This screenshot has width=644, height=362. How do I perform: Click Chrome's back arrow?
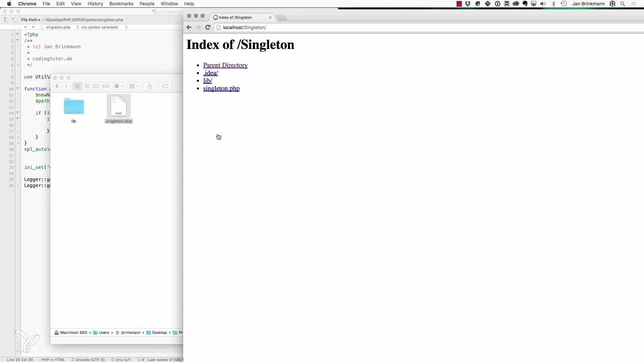pos(189,27)
